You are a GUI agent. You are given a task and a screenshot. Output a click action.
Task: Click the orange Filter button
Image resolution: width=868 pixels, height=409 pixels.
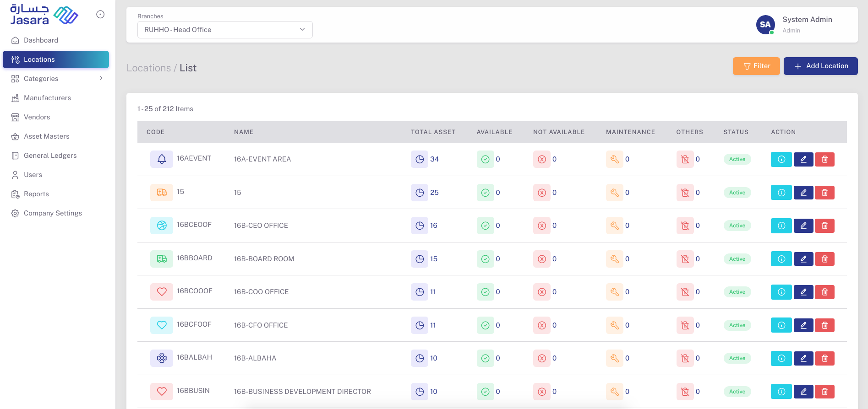point(756,66)
